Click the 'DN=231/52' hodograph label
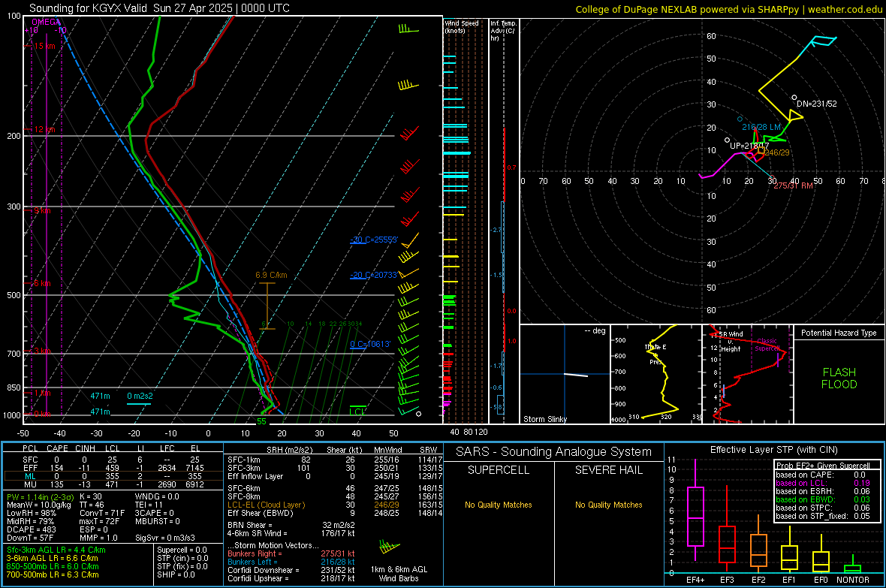886x588 pixels. click(x=816, y=104)
